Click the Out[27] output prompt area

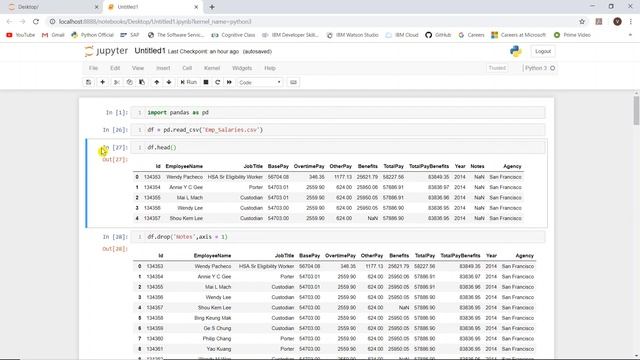pos(115,160)
